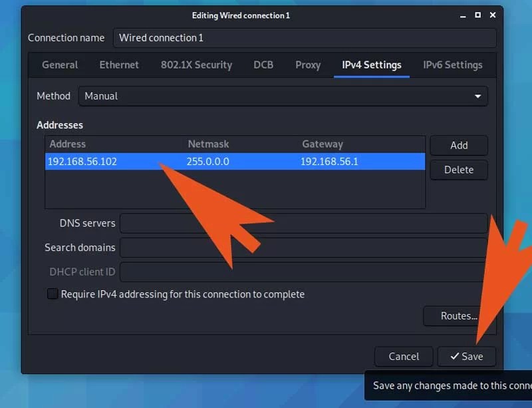Open the General tab
Image resolution: width=532 pixels, height=408 pixels.
[x=59, y=65]
